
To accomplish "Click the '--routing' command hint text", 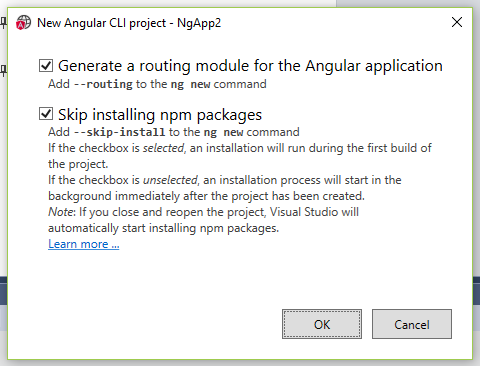I will 103,84.
